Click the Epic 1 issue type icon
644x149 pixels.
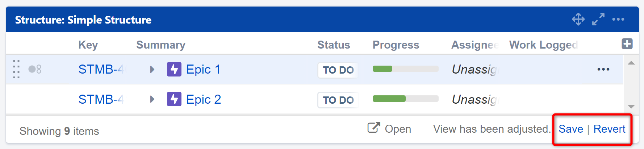[174, 69]
